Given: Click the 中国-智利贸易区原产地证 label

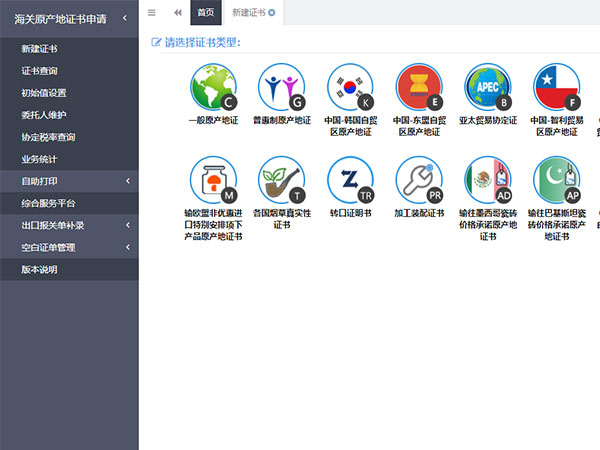Looking at the screenshot, I should coord(557,126).
